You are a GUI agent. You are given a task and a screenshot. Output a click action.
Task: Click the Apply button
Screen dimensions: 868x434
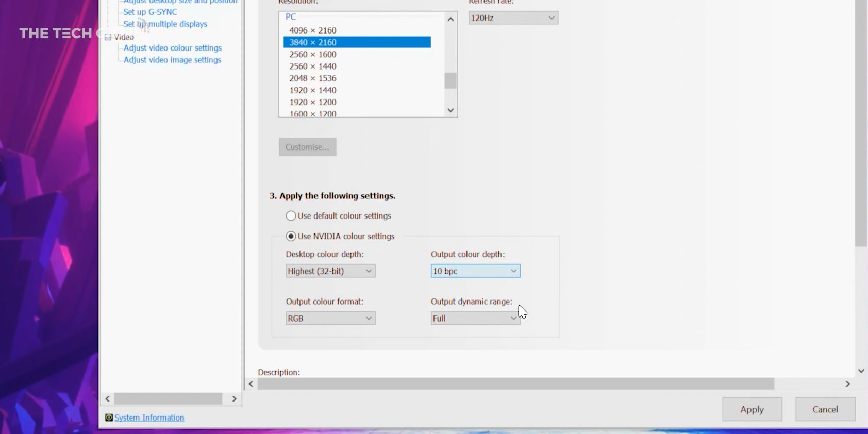coord(752,409)
